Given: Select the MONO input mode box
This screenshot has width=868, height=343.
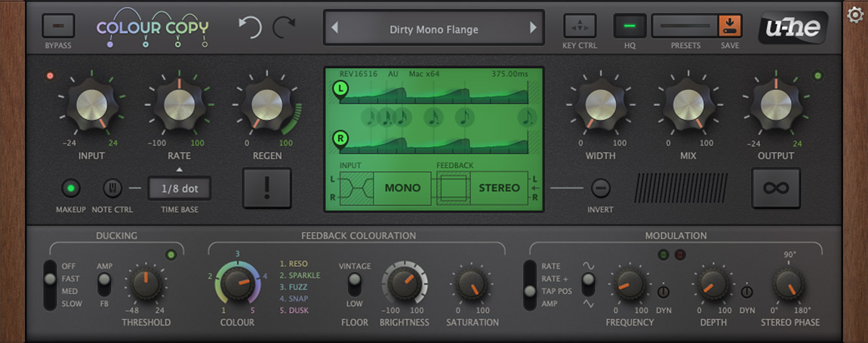Looking at the screenshot, I should click(403, 188).
